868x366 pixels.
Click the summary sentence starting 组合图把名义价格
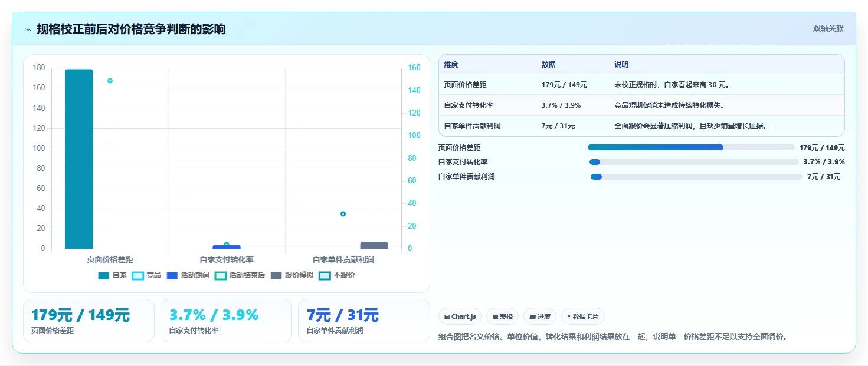(613, 337)
